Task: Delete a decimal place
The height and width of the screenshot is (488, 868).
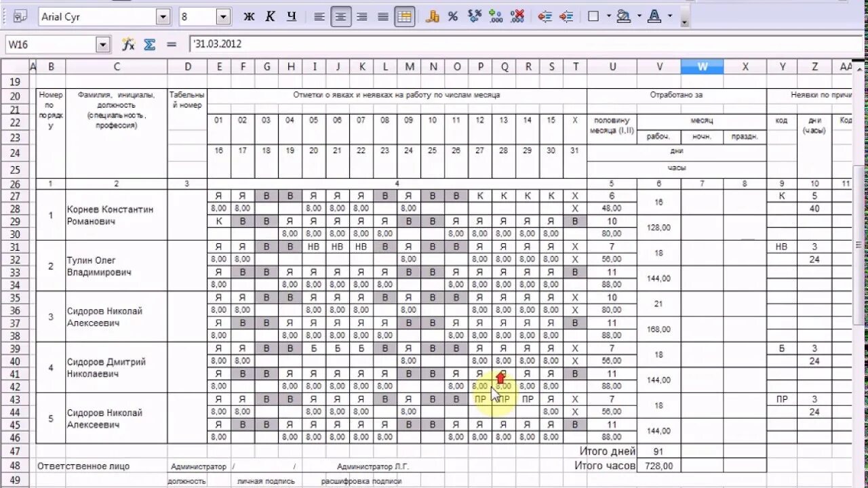Action: (517, 17)
